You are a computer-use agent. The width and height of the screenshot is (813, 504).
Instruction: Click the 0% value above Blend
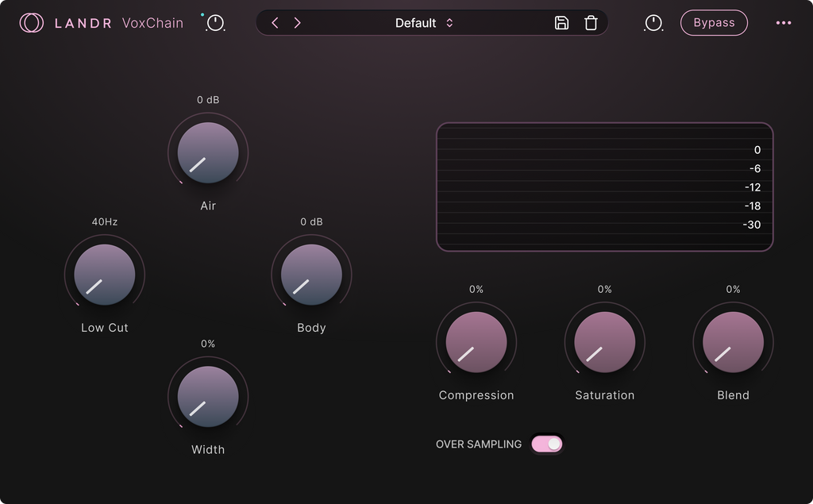pos(733,290)
